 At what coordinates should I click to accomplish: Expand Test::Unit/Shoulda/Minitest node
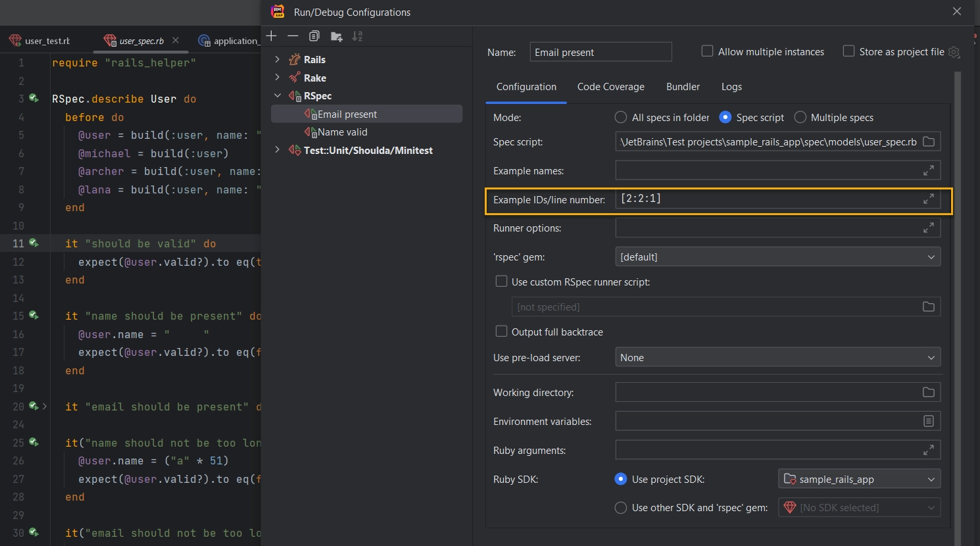[x=277, y=150]
